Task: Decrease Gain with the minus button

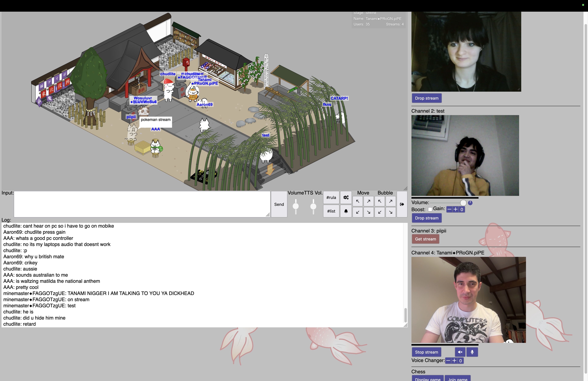Action: pyautogui.click(x=449, y=209)
